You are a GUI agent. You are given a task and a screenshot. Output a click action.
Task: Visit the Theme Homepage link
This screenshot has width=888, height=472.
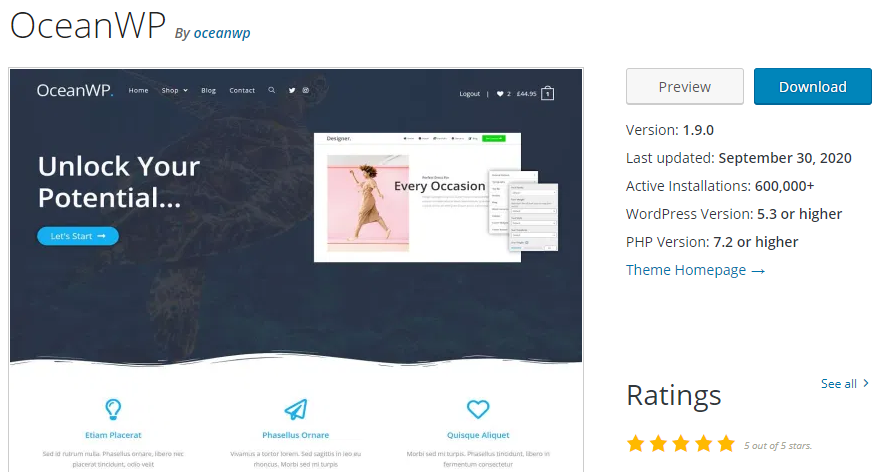[695, 270]
